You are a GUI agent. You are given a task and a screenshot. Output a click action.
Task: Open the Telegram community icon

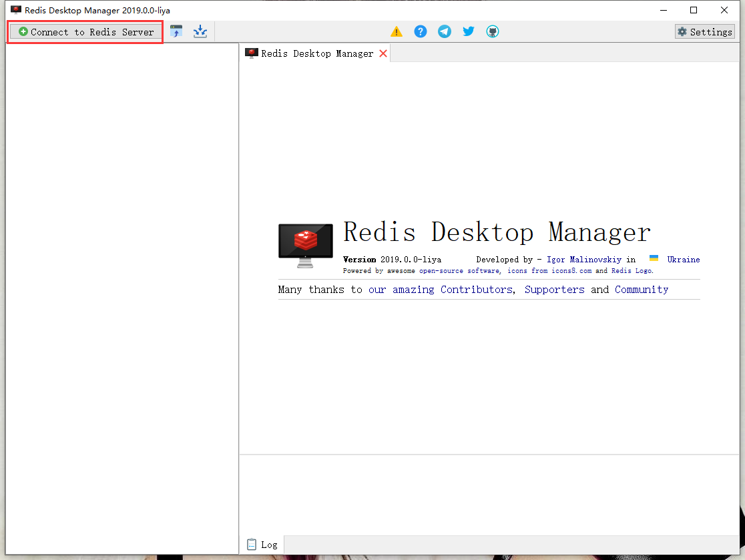tap(445, 31)
